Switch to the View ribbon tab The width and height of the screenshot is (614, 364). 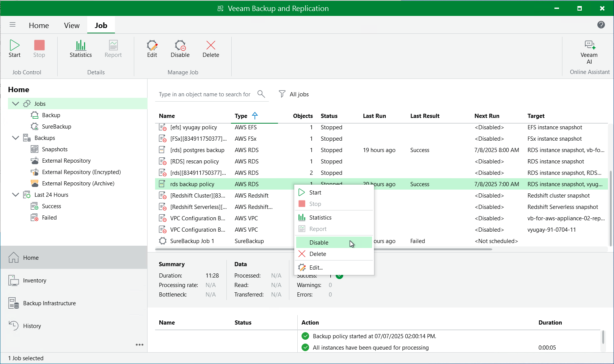click(x=72, y=25)
